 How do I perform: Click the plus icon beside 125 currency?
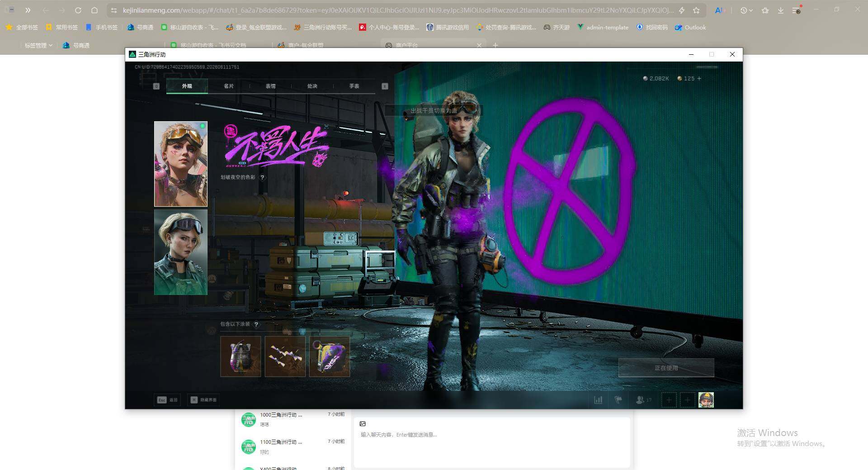pos(699,79)
